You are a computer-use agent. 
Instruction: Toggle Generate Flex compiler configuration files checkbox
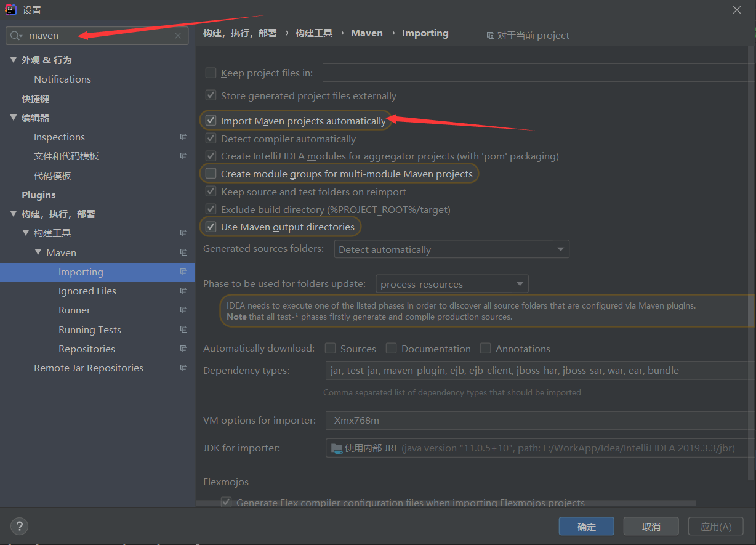pos(226,503)
